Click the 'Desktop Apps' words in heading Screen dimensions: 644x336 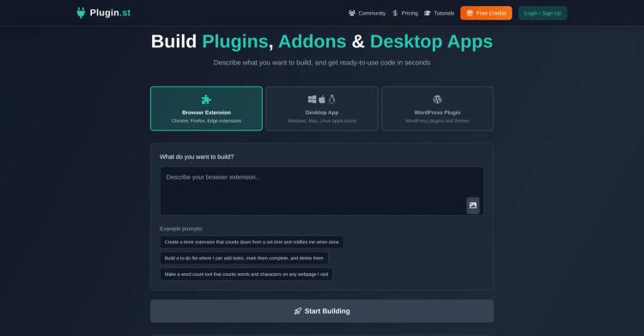tap(431, 41)
